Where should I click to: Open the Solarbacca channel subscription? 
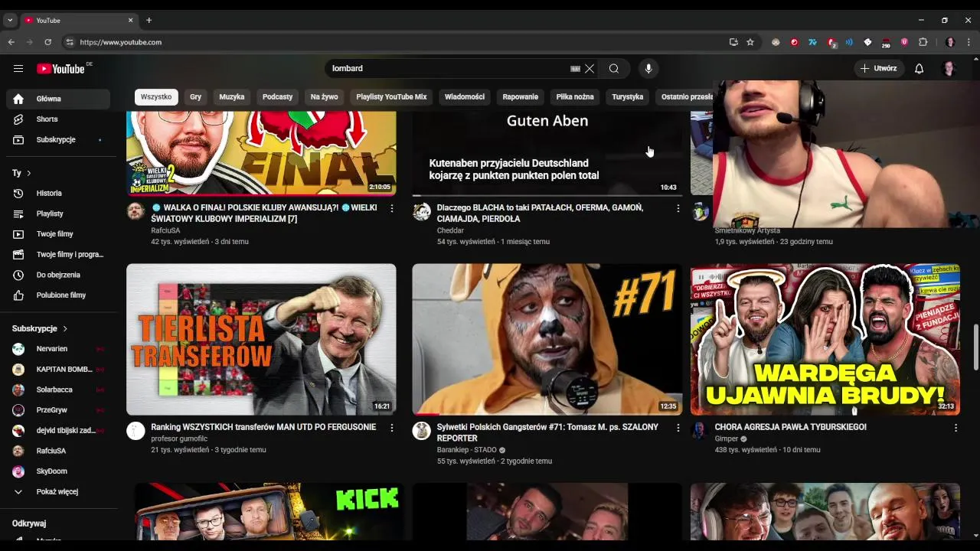coord(58,390)
